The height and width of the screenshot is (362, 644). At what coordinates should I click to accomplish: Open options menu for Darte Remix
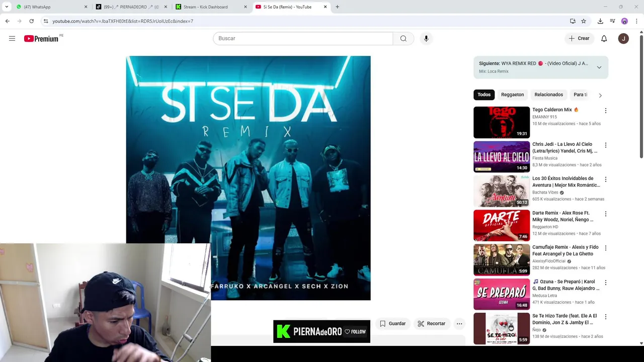[x=605, y=214]
